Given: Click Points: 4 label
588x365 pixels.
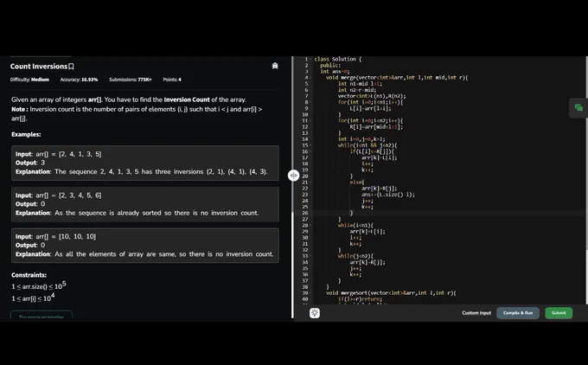Looking at the screenshot, I should (x=172, y=80).
